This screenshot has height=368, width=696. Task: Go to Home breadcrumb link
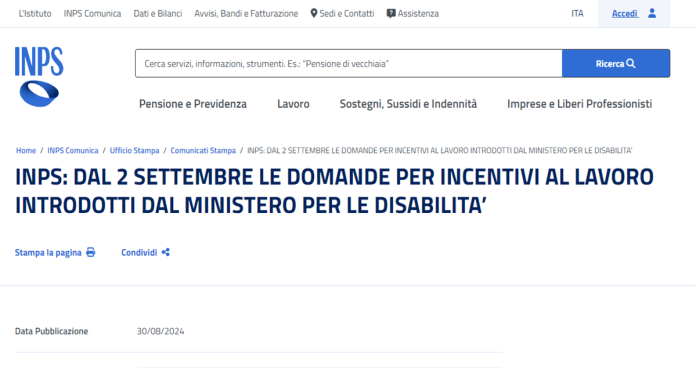(26, 150)
